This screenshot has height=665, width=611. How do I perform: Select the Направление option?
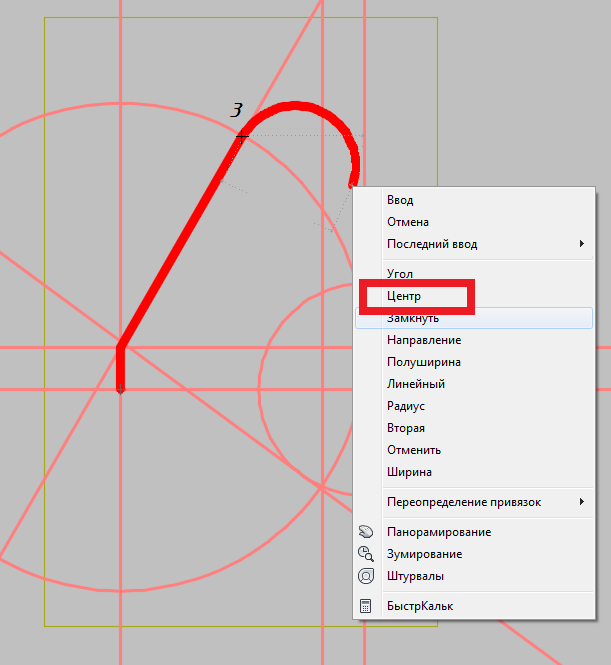click(x=424, y=340)
